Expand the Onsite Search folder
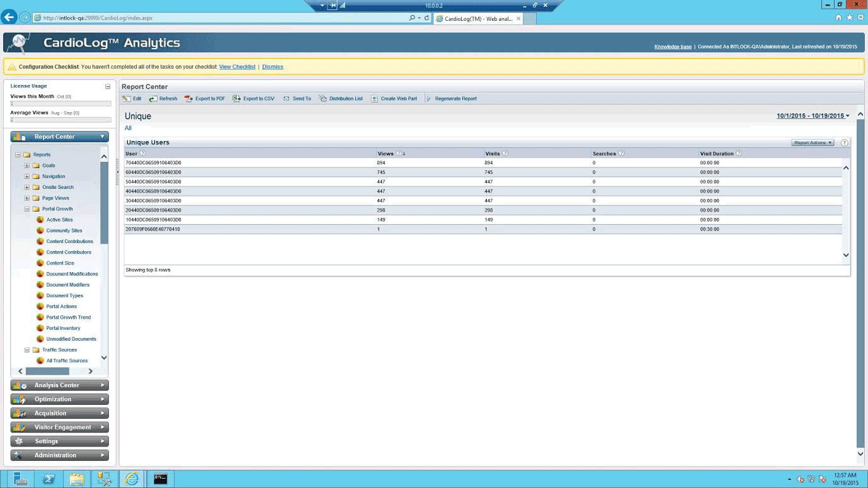868x488 pixels. pos(27,187)
